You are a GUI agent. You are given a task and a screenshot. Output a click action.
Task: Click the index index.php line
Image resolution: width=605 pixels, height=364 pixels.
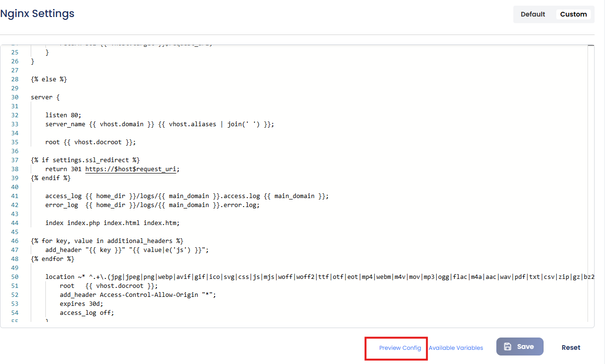pos(112,223)
